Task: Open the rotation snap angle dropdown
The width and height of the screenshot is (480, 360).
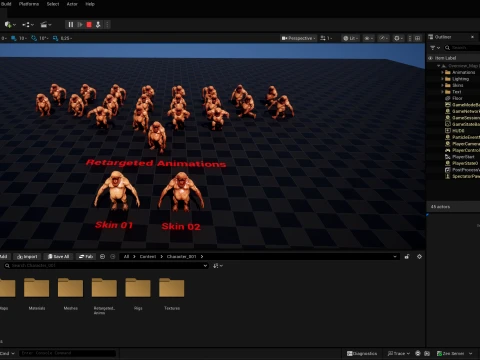Action: 44,38
